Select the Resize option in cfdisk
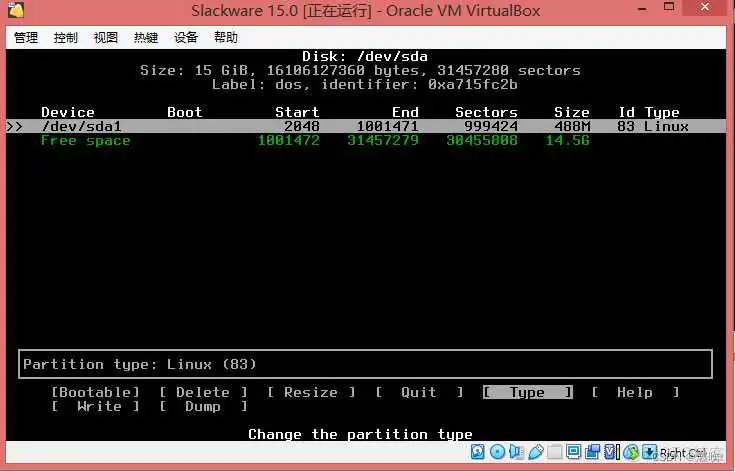 311,392
